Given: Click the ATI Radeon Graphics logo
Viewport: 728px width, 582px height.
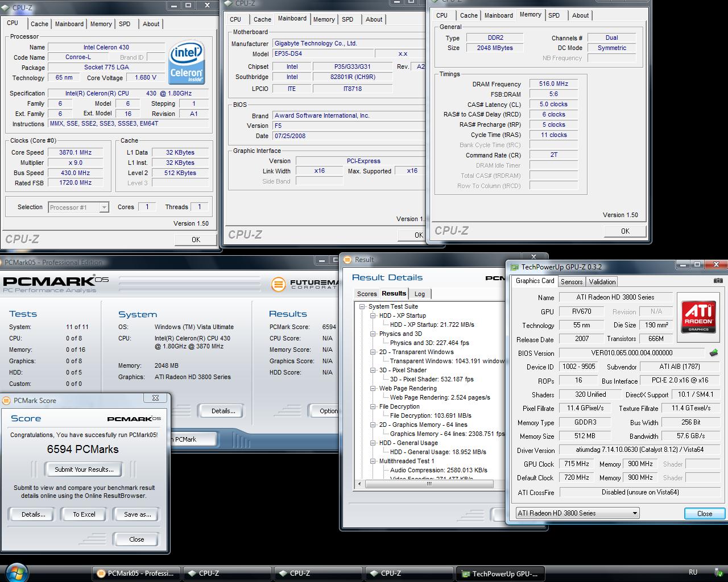Looking at the screenshot, I should [698, 316].
